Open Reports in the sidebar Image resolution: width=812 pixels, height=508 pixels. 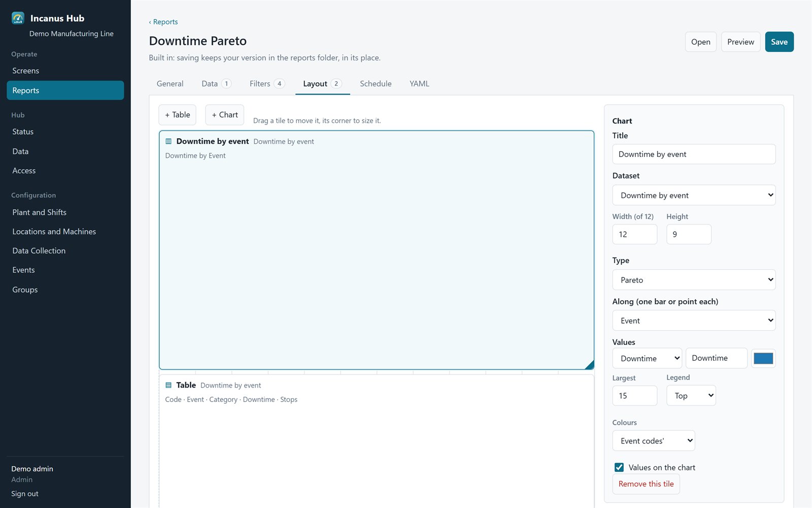tap(65, 90)
